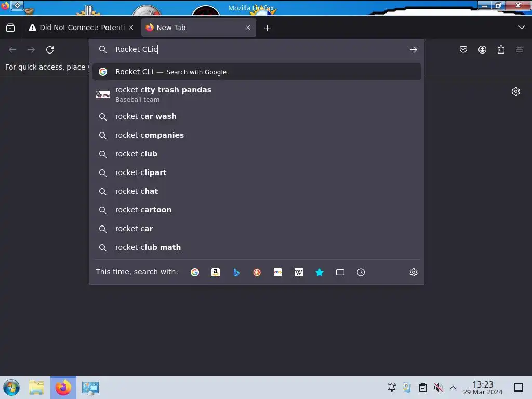Expand hidden system tray icons
The width and height of the screenshot is (532, 399).
(x=453, y=388)
